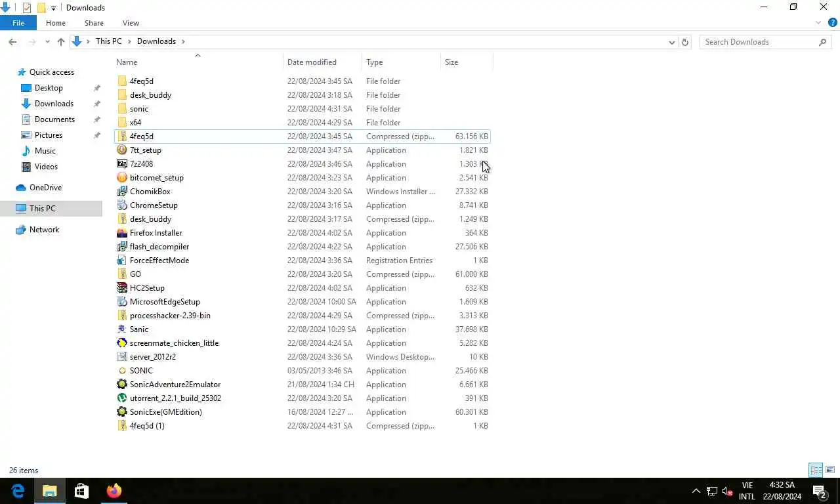840x504 pixels.
Task: Open the File menu
Action: click(x=18, y=23)
